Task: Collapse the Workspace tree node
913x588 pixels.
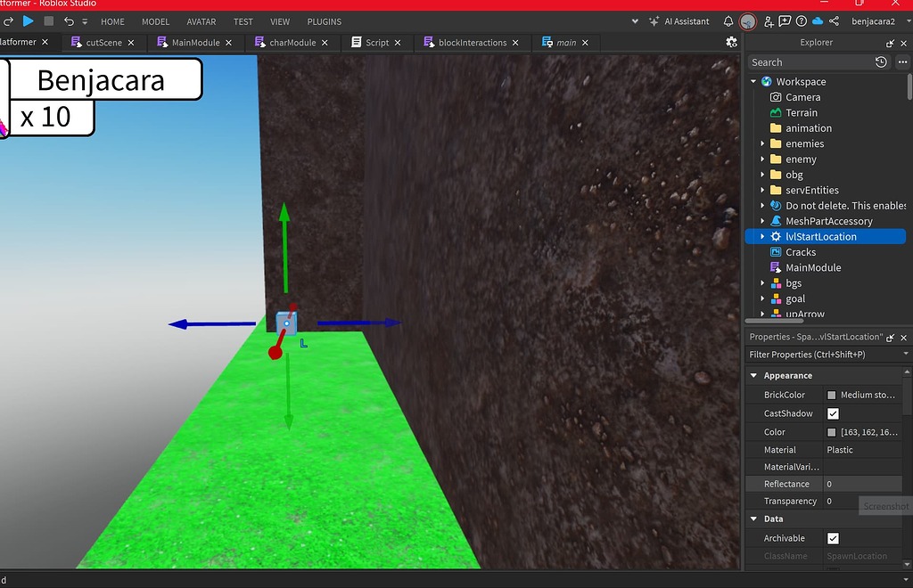Action: point(753,81)
